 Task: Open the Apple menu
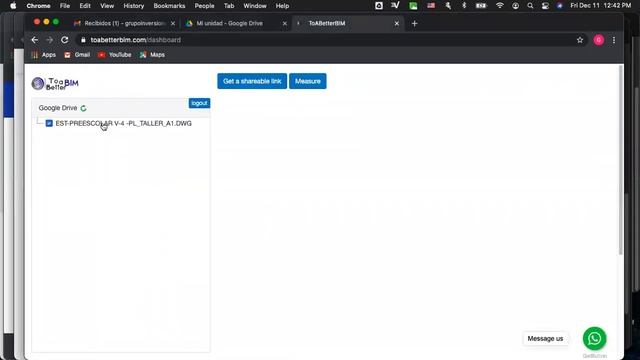(x=13, y=6)
